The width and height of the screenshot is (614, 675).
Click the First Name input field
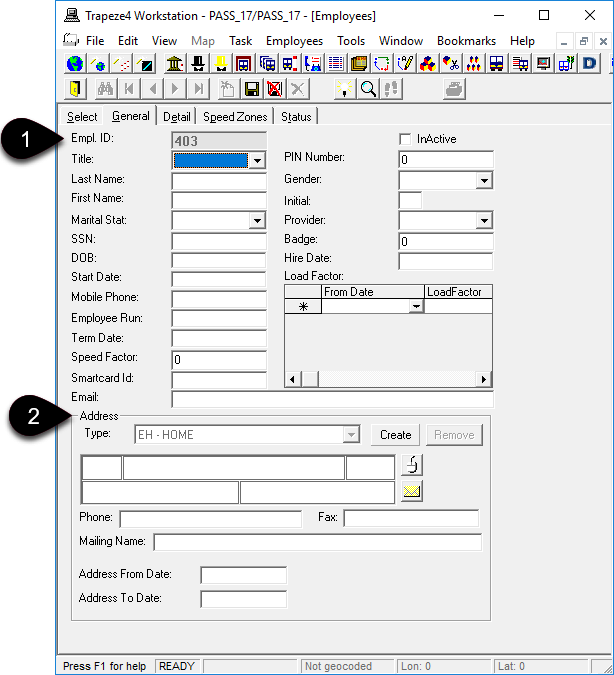point(219,200)
